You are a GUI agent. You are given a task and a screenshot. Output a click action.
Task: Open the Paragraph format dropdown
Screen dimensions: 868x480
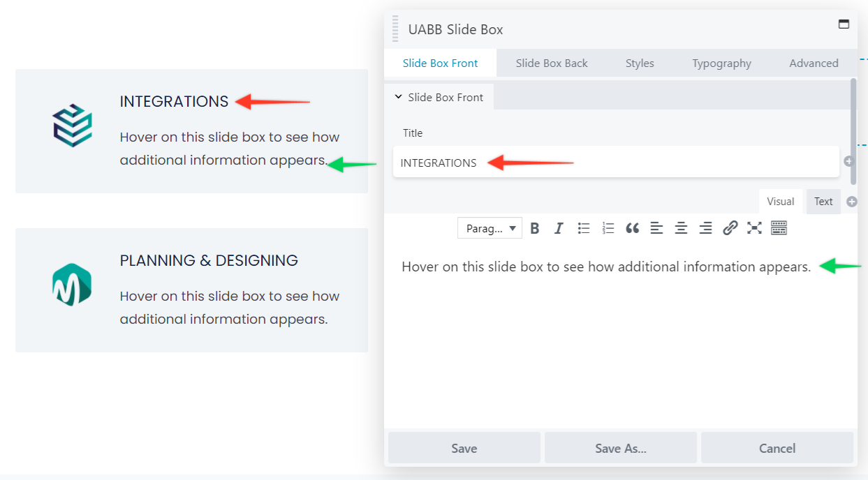[x=490, y=228]
